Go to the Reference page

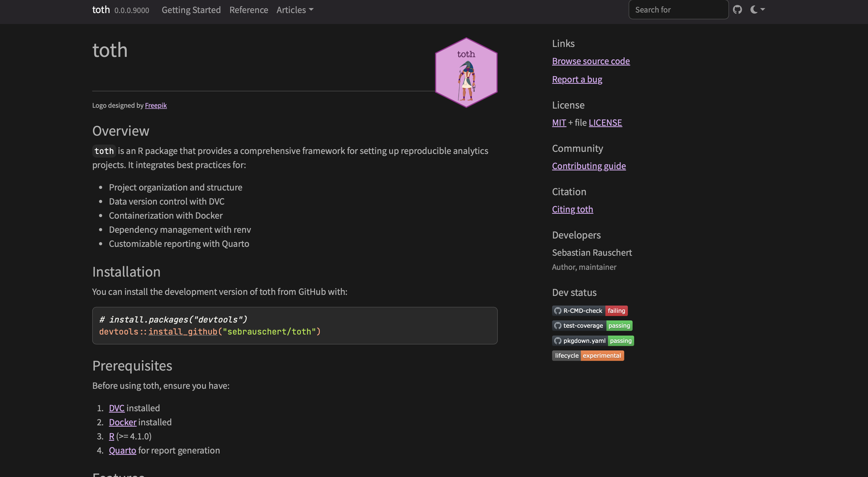(249, 10)
